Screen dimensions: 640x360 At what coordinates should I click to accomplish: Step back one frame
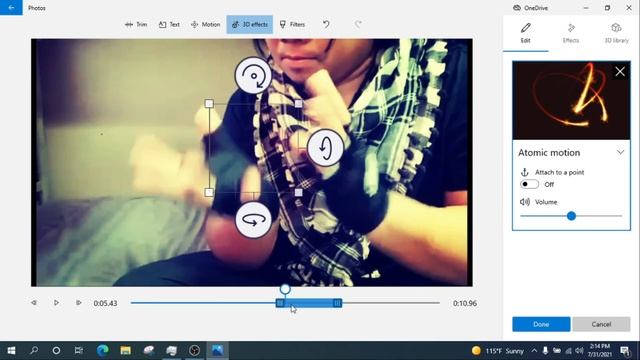[34, 303]
